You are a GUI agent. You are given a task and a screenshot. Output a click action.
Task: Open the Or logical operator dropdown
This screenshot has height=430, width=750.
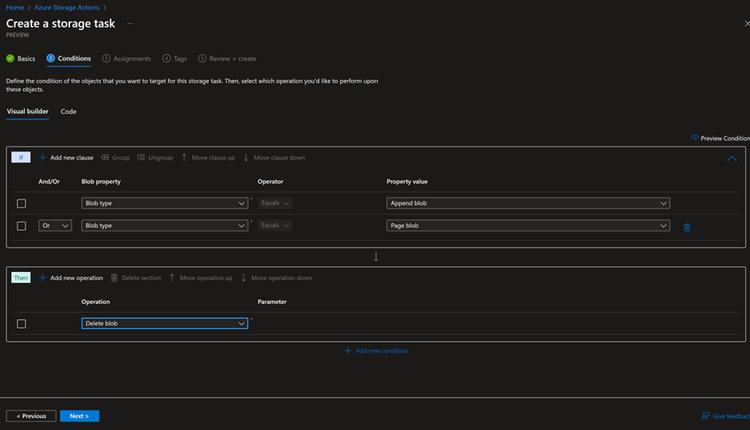[x=54, y=226]
